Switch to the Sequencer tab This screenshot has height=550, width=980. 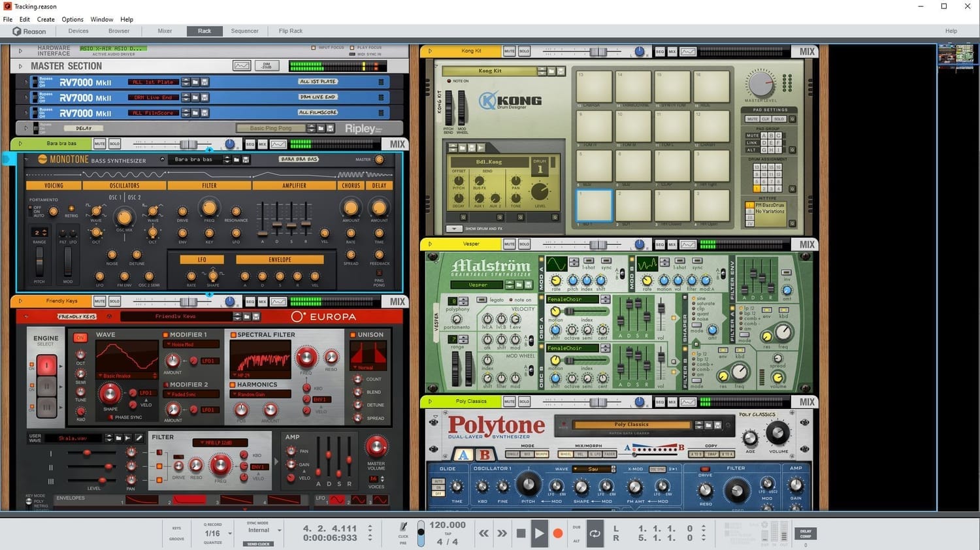tap(244, 31)
